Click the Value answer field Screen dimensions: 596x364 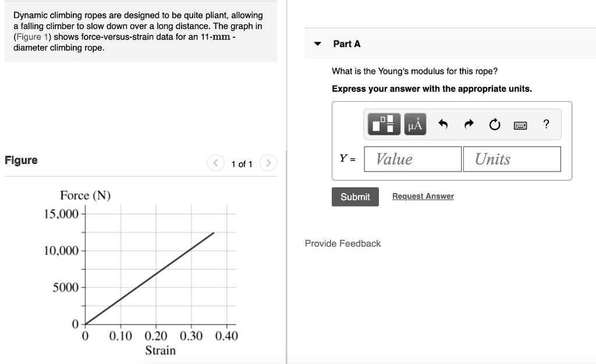coord(413,159)
